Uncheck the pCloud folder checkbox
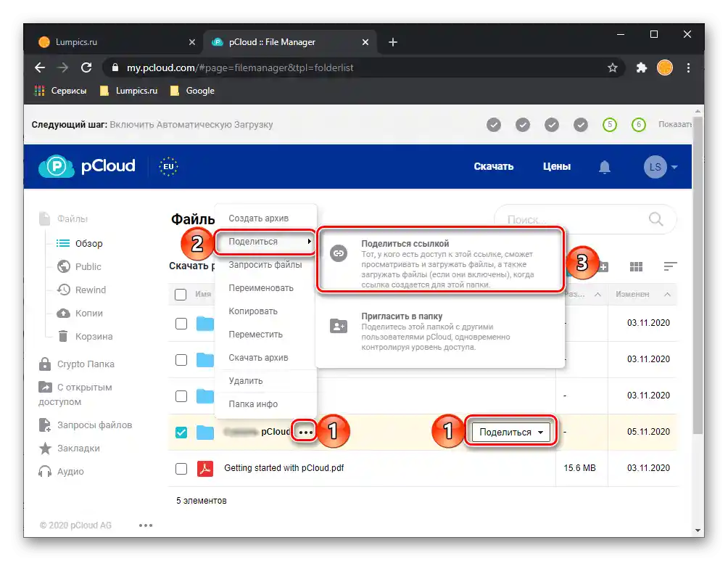 click(181, 433)
